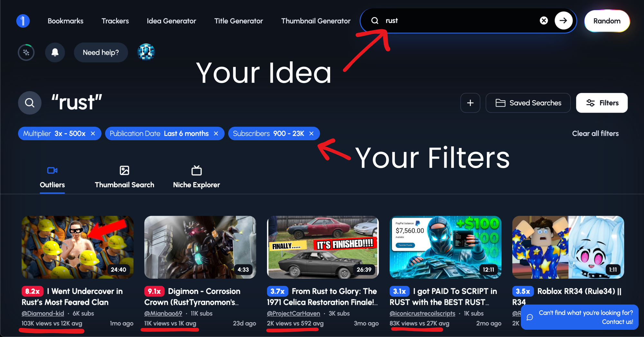Open the notifications bell
The height and width of the screenshot is (337, 644).
tap(55, 52)
